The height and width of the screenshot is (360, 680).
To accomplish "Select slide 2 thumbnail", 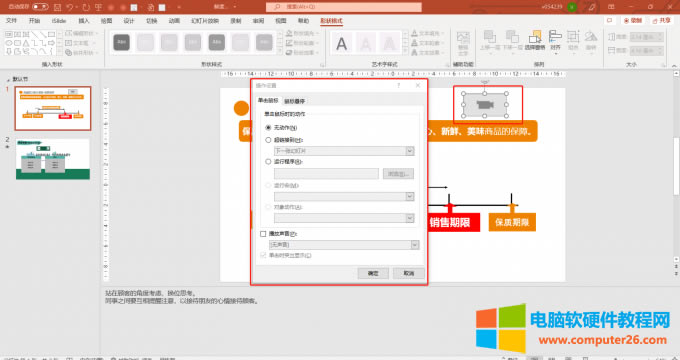I will click(x=53, y=159).
